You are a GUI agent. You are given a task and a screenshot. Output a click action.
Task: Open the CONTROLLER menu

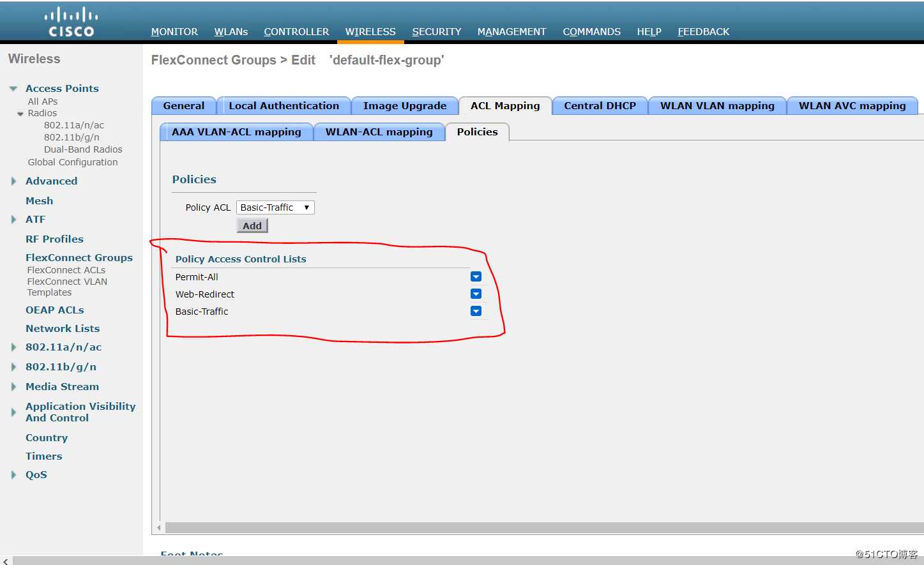pos(296,31)
